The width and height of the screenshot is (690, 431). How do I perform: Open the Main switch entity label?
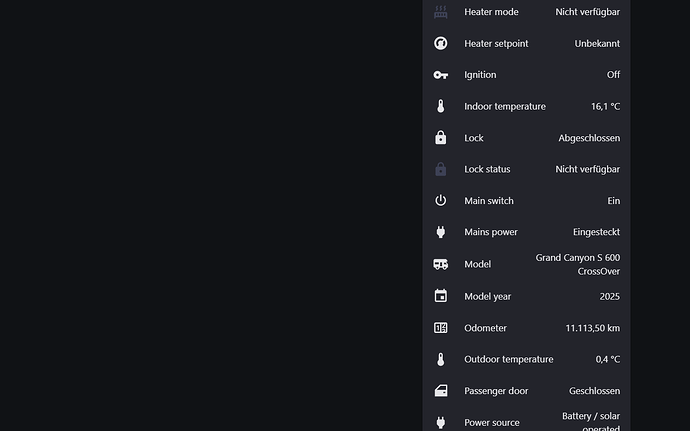tap(488, 201)
